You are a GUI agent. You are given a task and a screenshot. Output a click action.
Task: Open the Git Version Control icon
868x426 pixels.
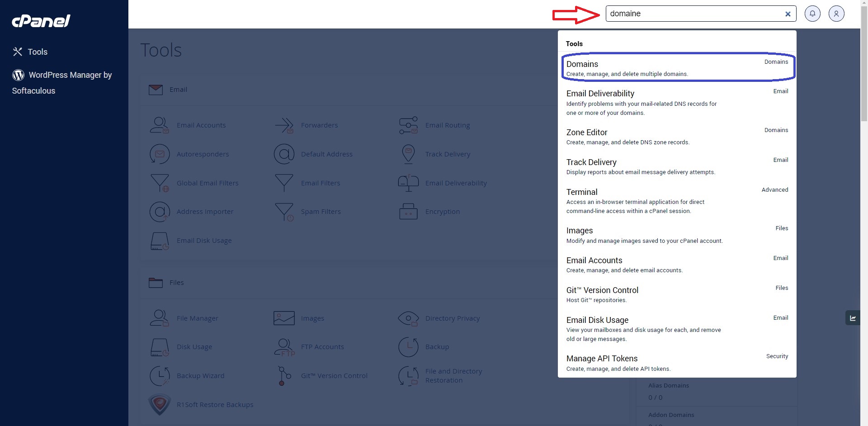click(284, 376)
